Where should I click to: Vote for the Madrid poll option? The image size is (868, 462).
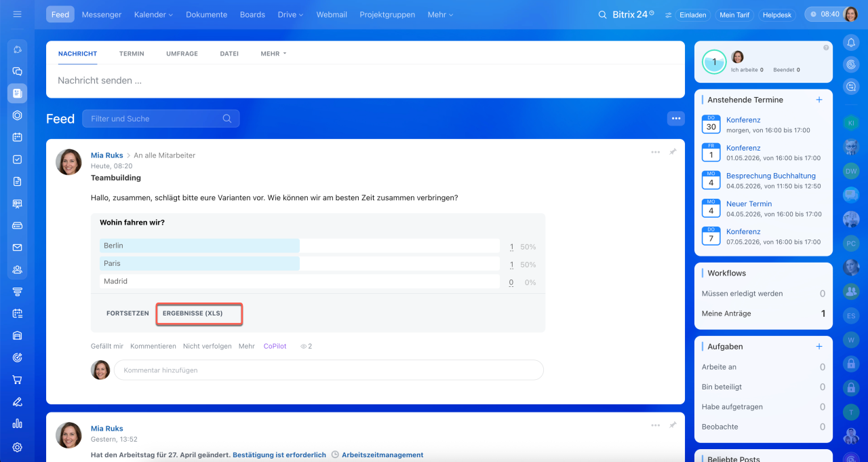pyautogui.click(x=300, y=282)
